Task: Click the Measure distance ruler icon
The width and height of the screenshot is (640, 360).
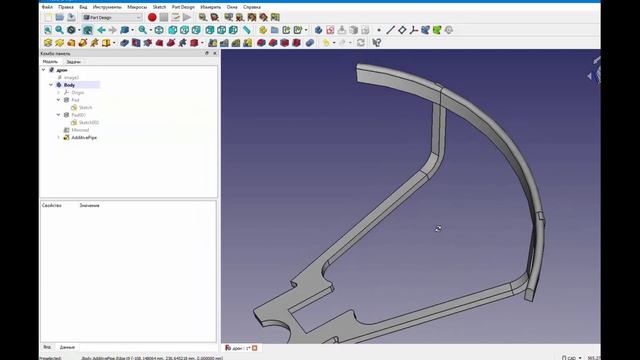Action: pos(247,30)
